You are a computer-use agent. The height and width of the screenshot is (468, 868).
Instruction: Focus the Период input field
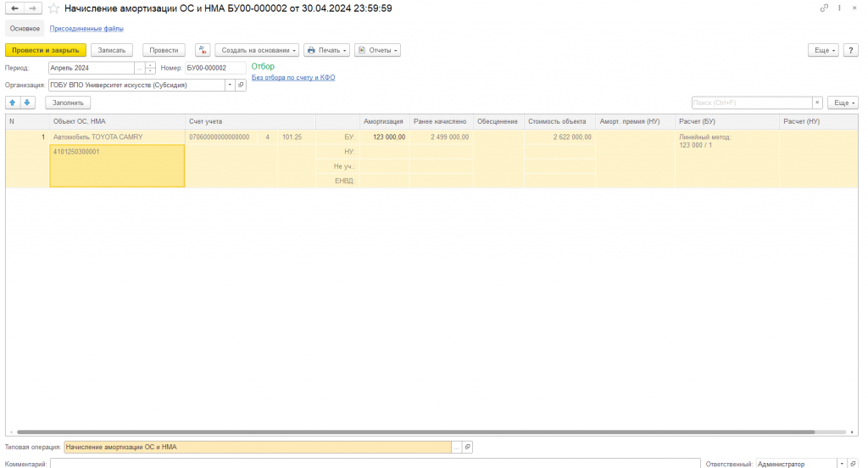pyautogui.click(x=92, y=68)
